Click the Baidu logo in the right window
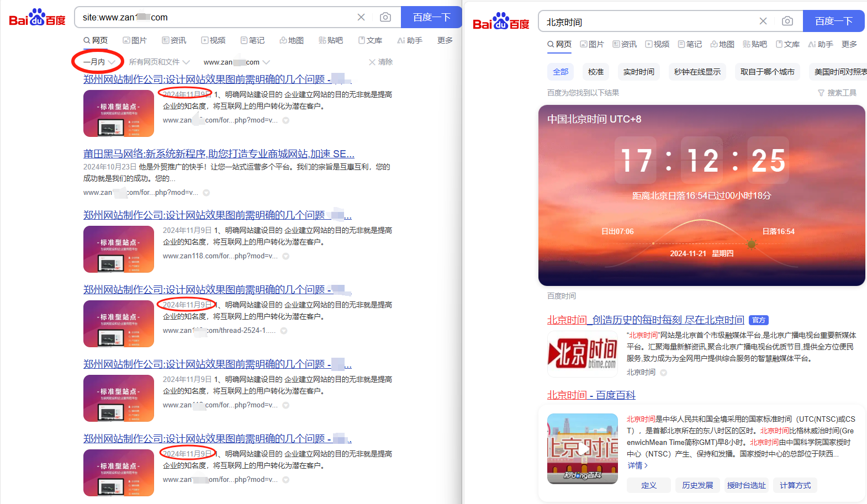Viewport: 867px width, 504px height. 501,21
